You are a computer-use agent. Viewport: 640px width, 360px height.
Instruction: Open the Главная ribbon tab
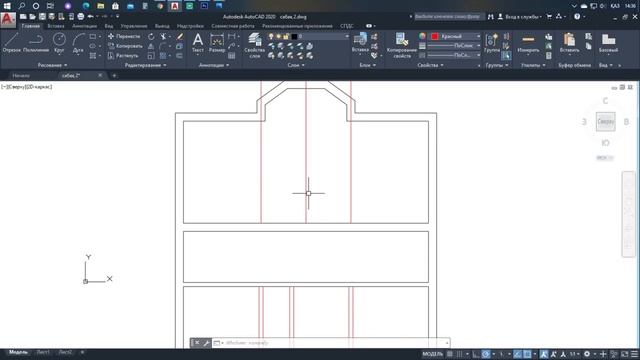point(31,26)
